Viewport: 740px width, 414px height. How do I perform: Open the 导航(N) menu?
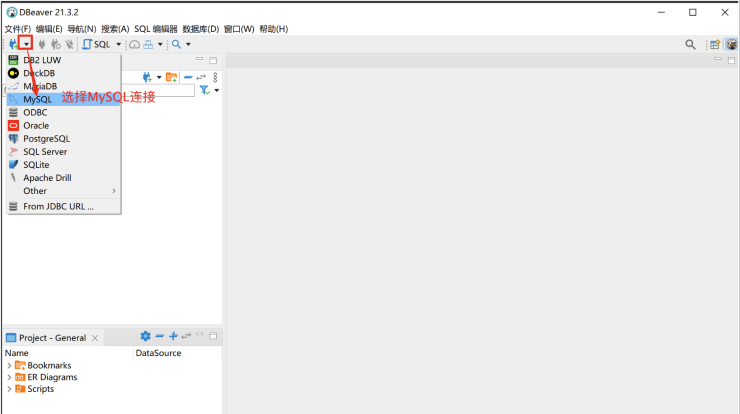coord(82,29)
